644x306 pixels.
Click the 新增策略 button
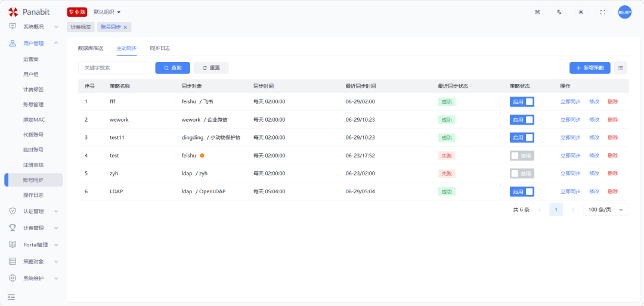click(590, 68)
